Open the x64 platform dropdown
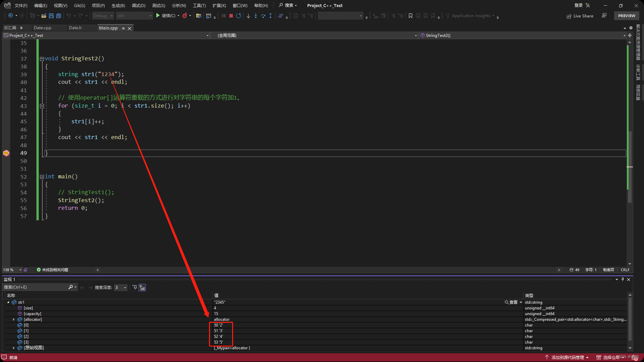This screenshot has width=644, height=362. tap(134, 16)
